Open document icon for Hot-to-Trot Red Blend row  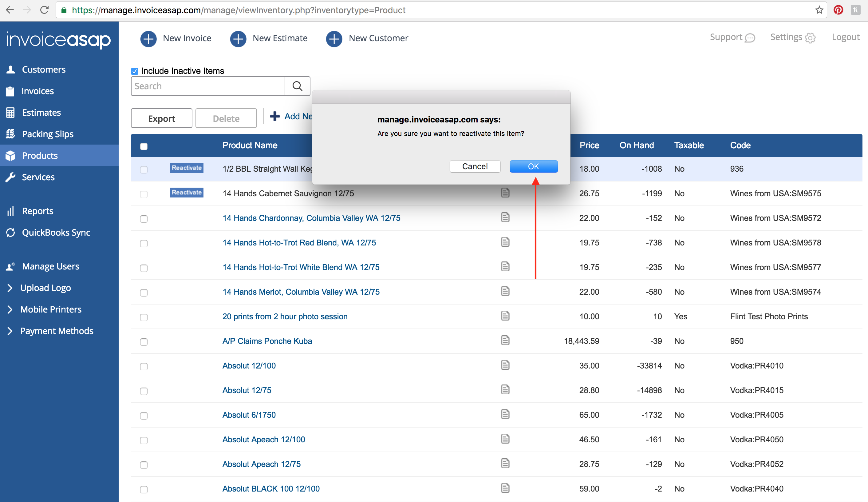(x=505, y=242)
